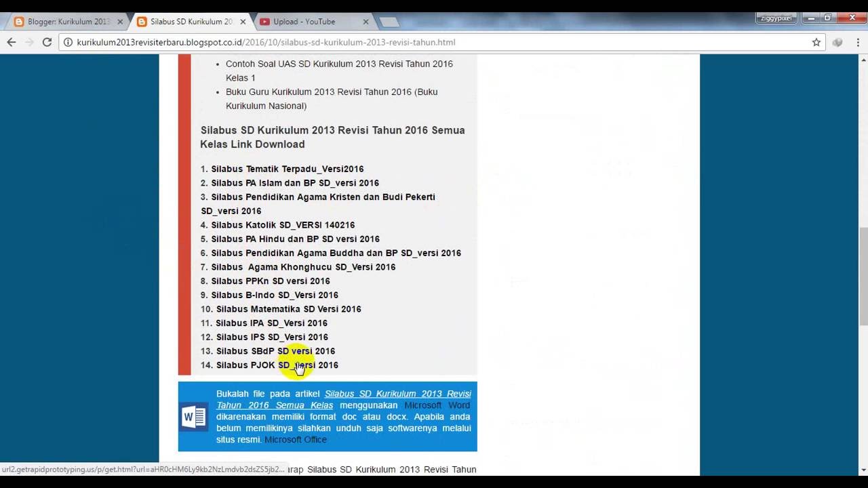The height and width of the screenshot is (488, 868).
Task: Open Silabus Tematik Terpadu_Versi2016 link
Action: click(288, 169)
